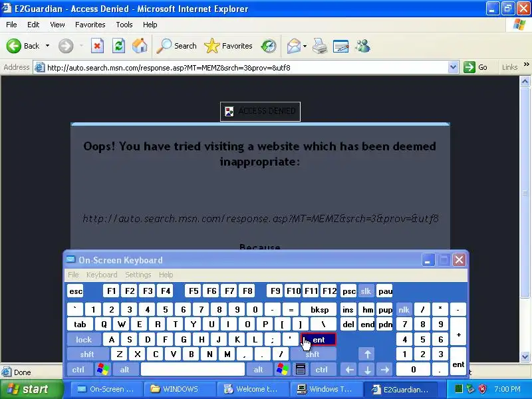Toggle the caps lock key

[x=84, y=340]
